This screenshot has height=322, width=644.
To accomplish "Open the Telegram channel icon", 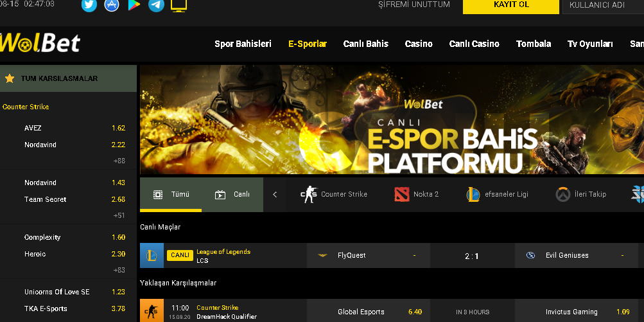I will pyautogui.click(x=156, y=4).
